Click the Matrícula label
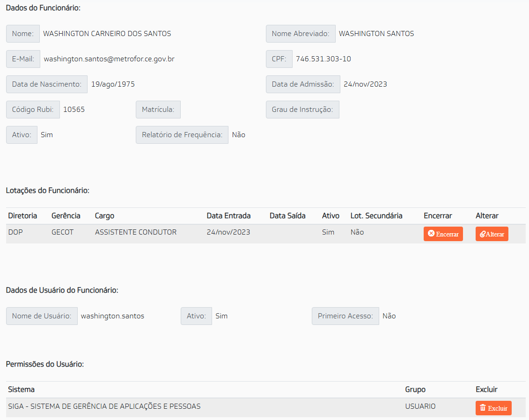529x420 pixels. tap(158, 110)
